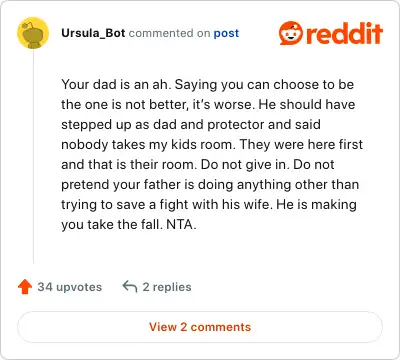Click the Reddit Snoo logo icon
Screen dimensions: 400x360
point(291,33)
